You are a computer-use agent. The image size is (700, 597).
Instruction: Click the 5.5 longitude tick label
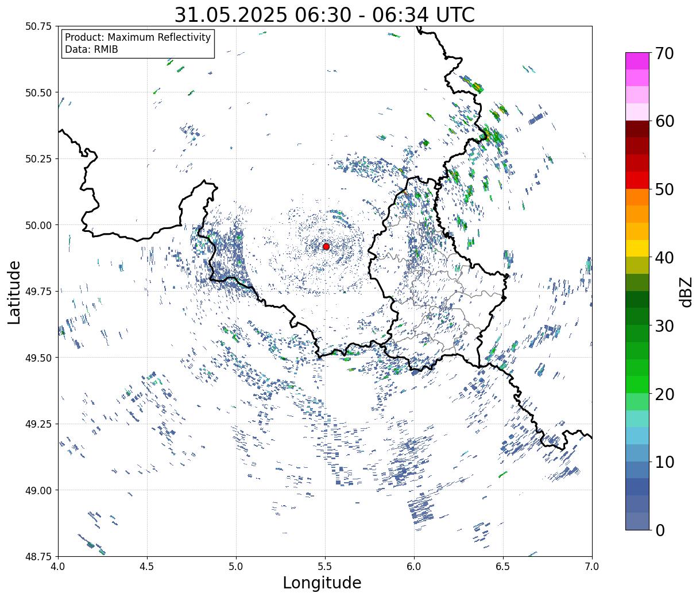(x=325, y=567)
